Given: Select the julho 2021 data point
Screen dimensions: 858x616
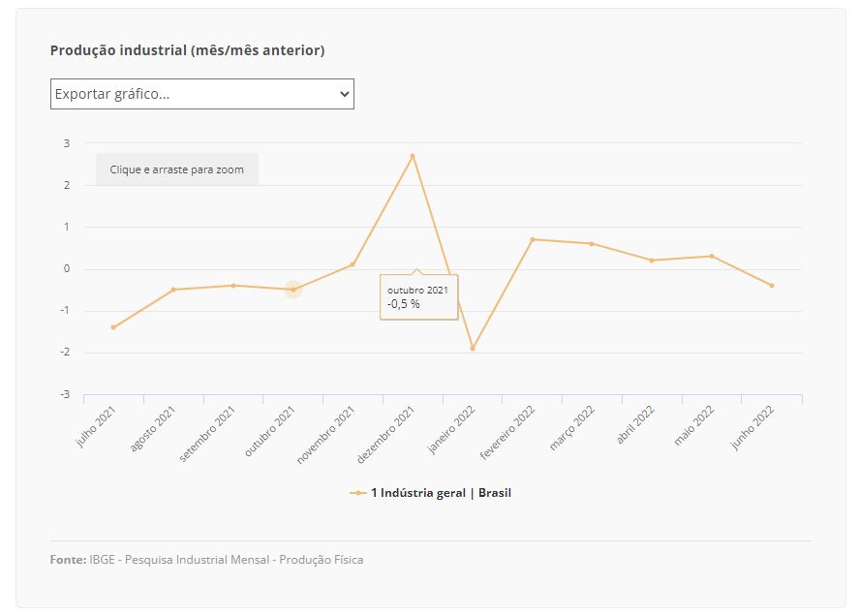Looking at the screenshot, I should coord(113,327).
